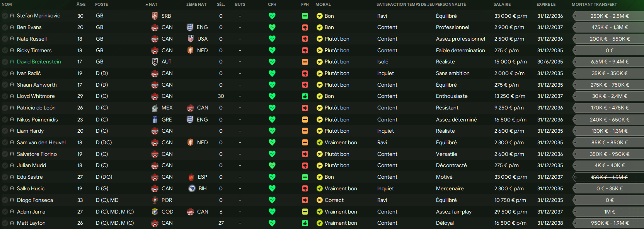Tick the selection circle for Ben Evans
The image size is (644, 229).
(x=5, y=27)
